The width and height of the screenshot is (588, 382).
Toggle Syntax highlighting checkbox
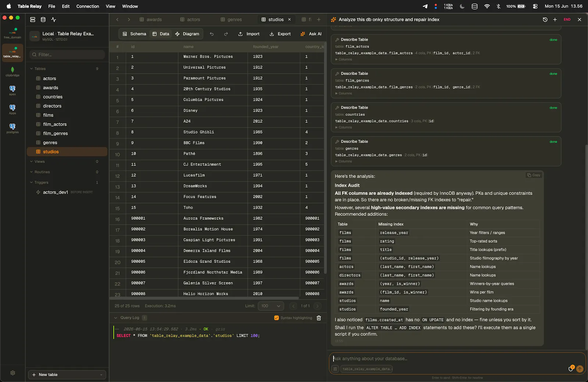[276, 318]
